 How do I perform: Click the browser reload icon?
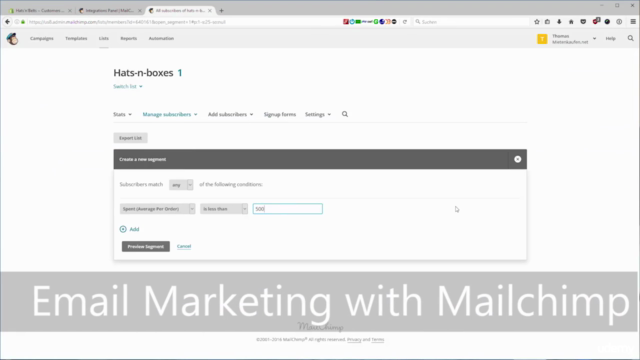coord(405,22)
